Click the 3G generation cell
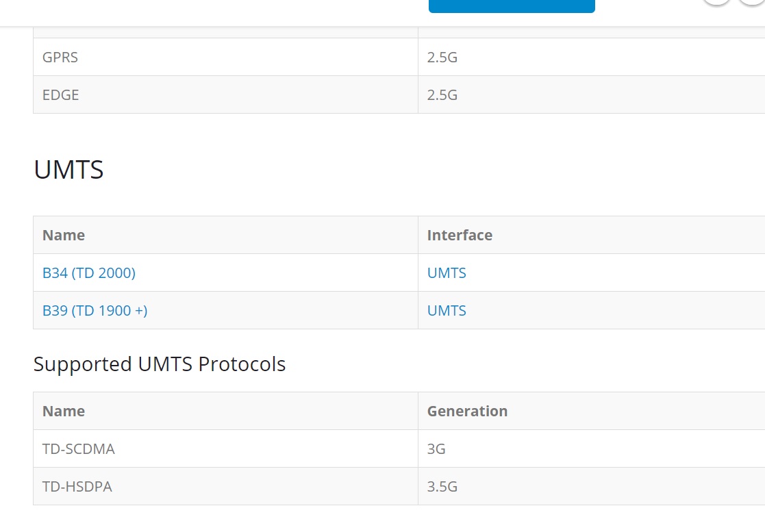 point(436,449)
